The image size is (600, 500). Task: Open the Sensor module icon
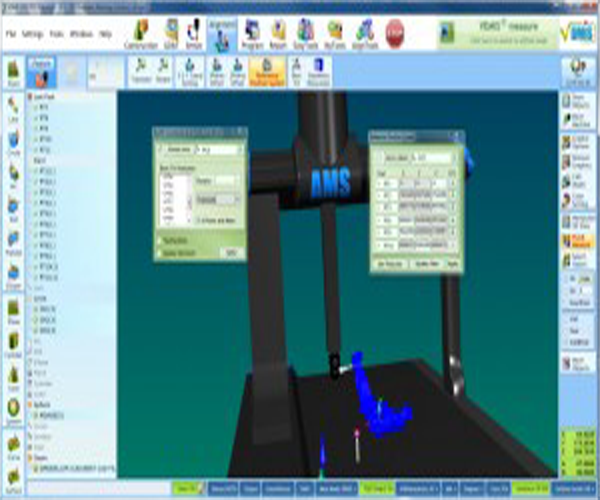tap(194, 34)
